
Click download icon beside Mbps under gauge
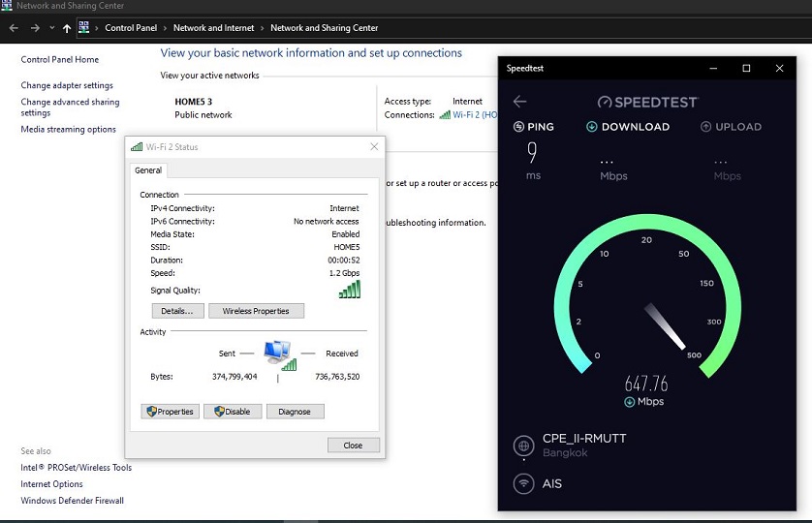pos(630,402)
